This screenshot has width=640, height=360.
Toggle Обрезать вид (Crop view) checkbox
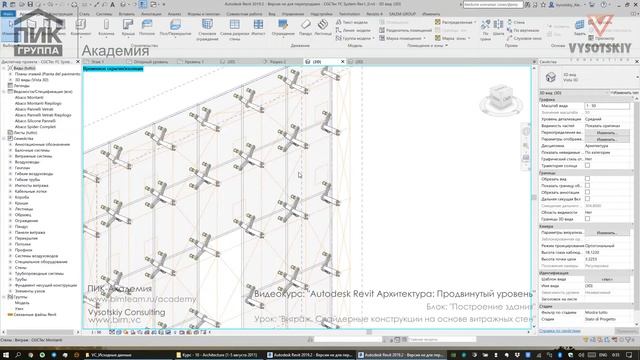pyautogui.click(x=587, y=179)
